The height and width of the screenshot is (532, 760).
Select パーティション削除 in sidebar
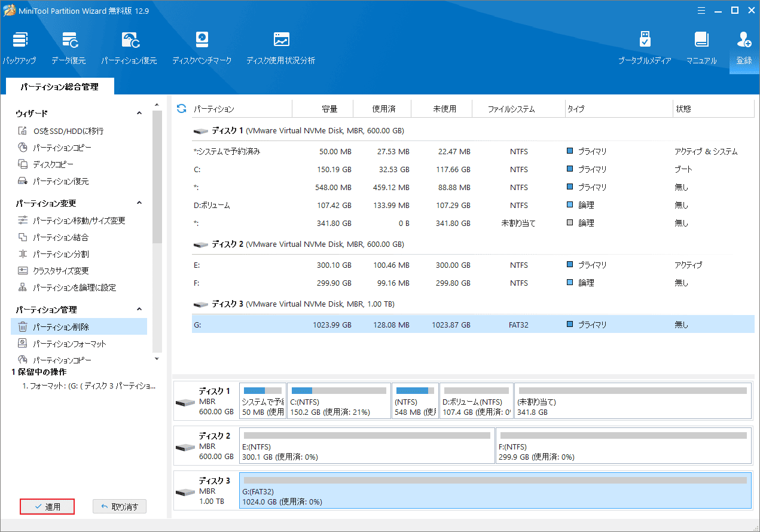coord(79,327)
